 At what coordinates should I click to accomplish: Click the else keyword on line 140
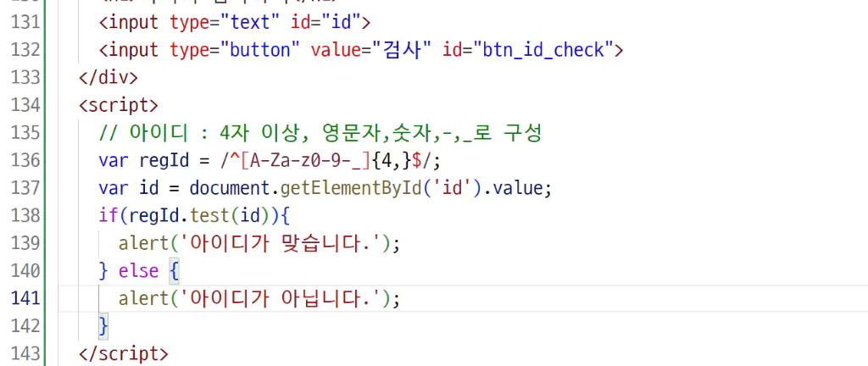[x=138, y=271]
